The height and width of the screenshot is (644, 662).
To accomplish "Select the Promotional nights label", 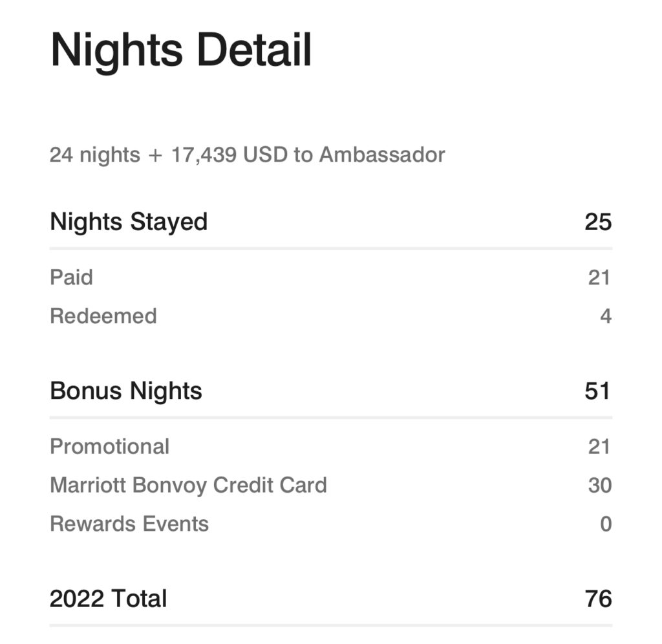I will [110, 447].
